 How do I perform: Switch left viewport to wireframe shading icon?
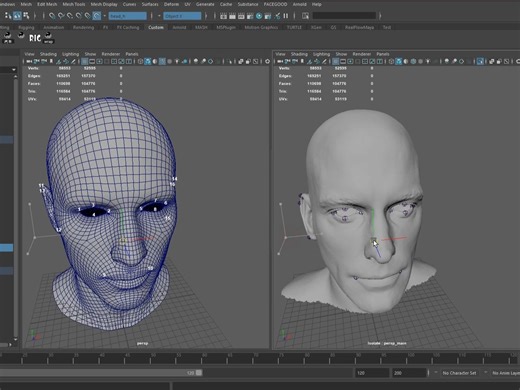140,61
